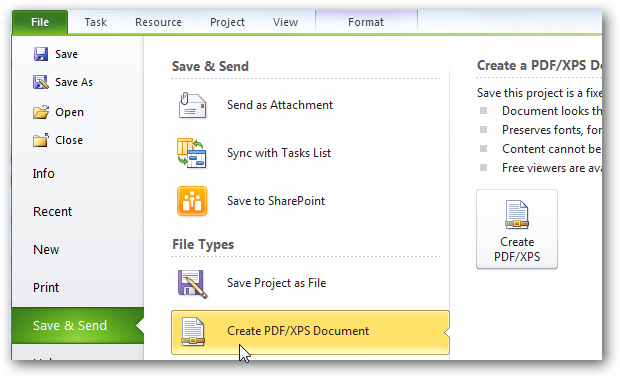
Task: Click the Close folder icon
Action: [41, 140]
